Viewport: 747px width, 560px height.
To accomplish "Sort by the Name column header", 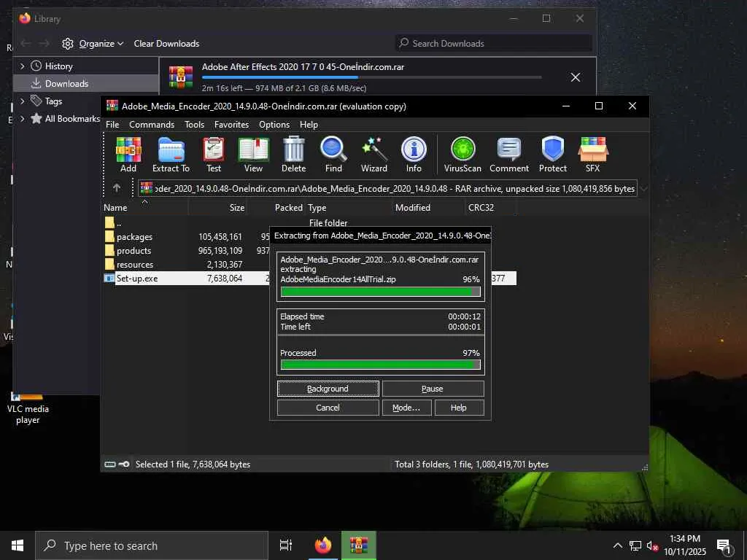I will [x=145, y=208].
